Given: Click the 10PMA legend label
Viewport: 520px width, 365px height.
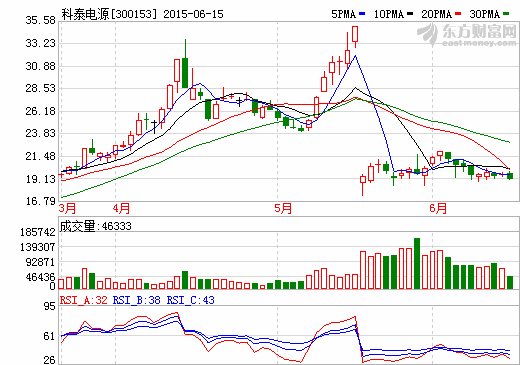Looking at the screenshot, I should (389, 14).
